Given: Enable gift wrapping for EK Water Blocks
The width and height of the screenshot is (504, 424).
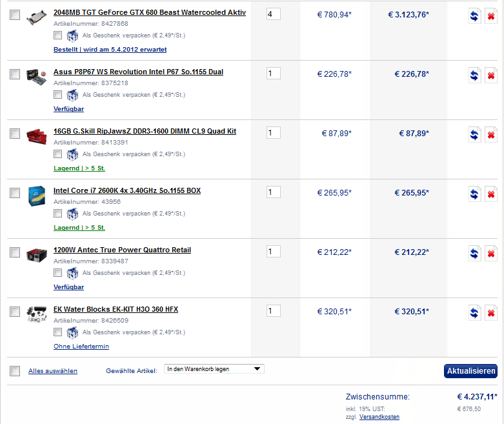Looking at the screenshot, I should [58, 332].
